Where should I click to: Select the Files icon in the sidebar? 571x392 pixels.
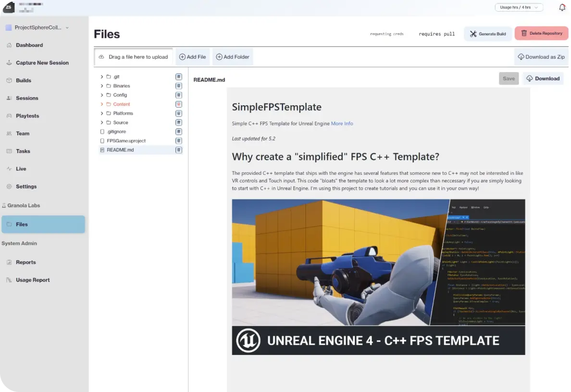[x=11, y=224]
